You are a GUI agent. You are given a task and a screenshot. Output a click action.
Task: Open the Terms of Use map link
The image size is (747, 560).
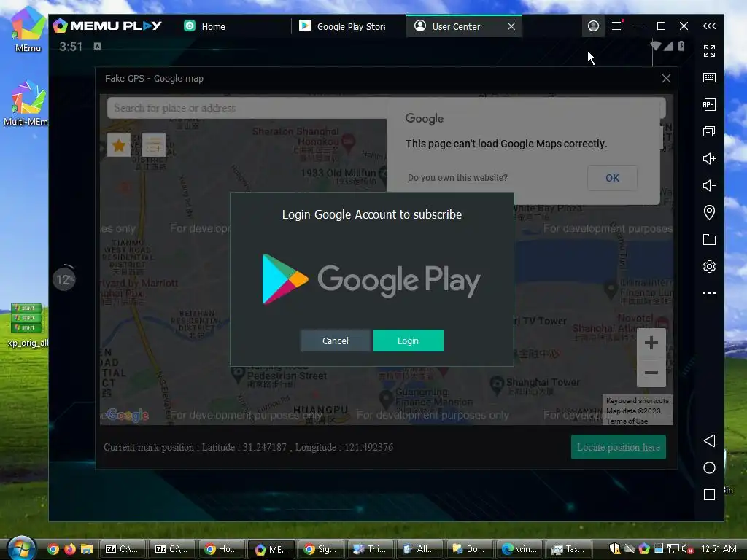pos(627,421)
